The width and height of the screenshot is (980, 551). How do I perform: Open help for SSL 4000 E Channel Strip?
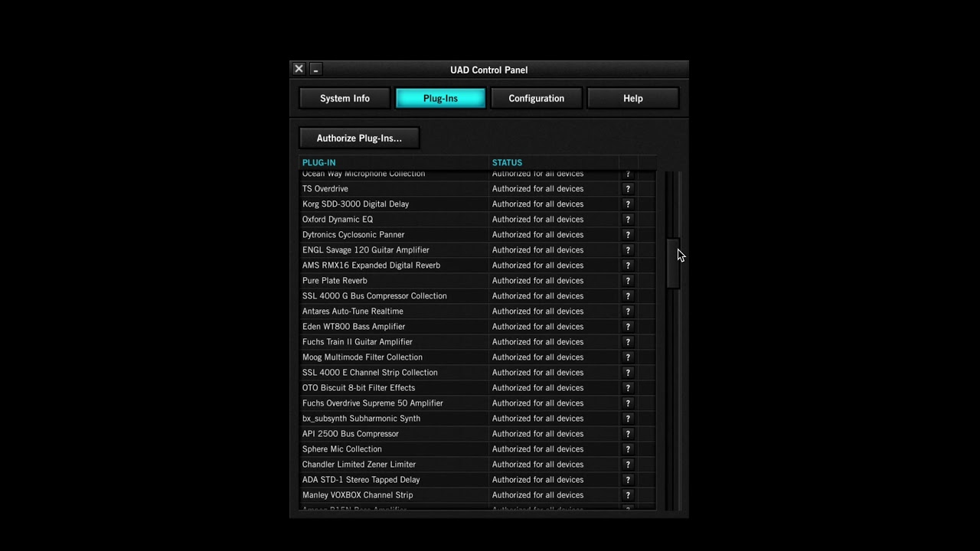(628, 373)
